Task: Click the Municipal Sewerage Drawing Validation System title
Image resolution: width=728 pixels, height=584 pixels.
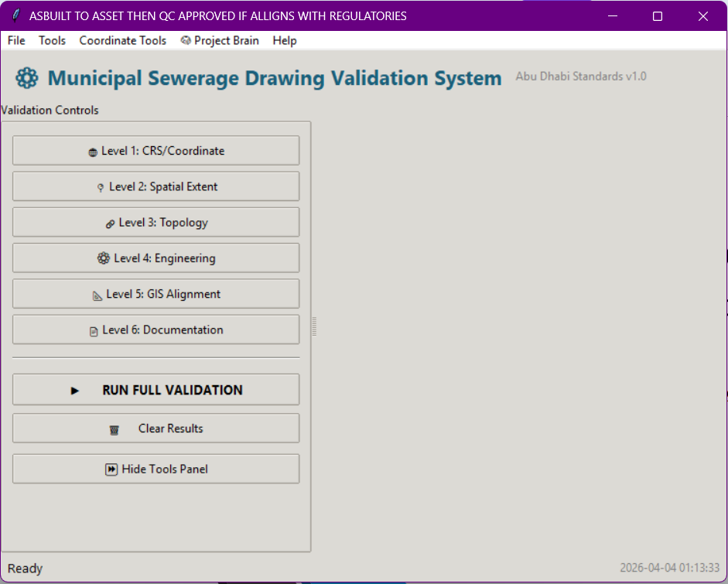Action: pyautogui.click(x=275, y=78)
